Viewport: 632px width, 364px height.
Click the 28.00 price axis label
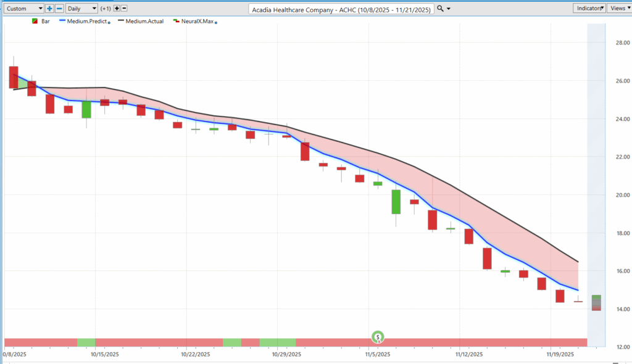tap(623, 43)
